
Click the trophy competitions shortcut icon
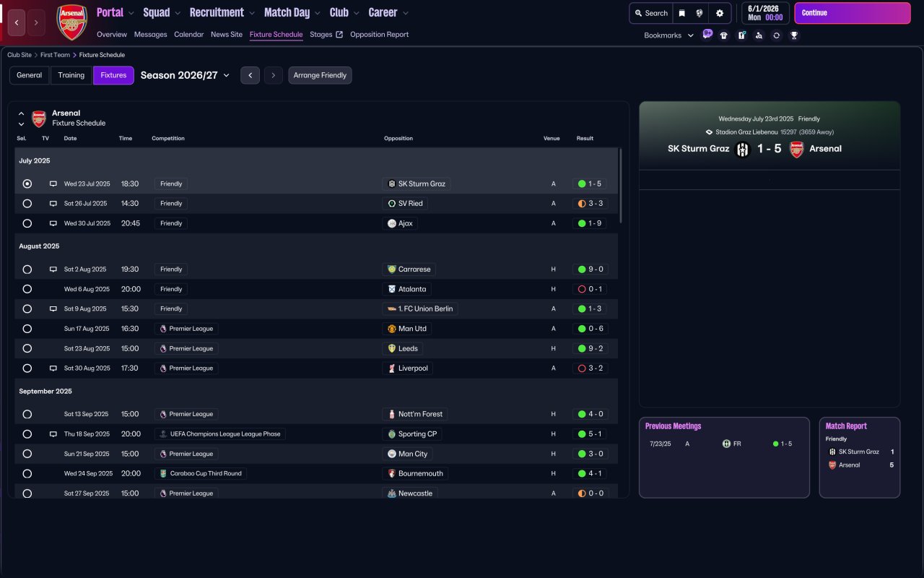tap(794, 35)
